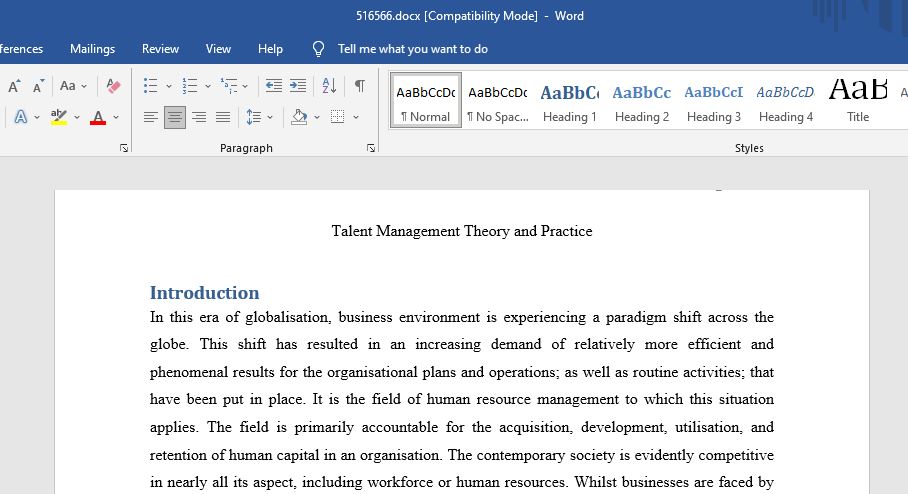Viewport: 908px width, 494px height.
Task: Apply the Heading 3 style
Action: 713,100
